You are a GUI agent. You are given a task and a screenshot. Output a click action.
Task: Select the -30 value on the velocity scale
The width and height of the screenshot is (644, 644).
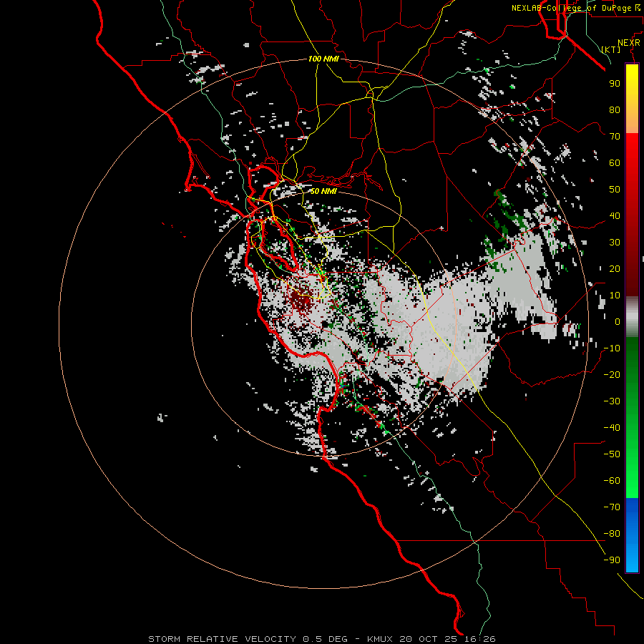coord(612,401)
